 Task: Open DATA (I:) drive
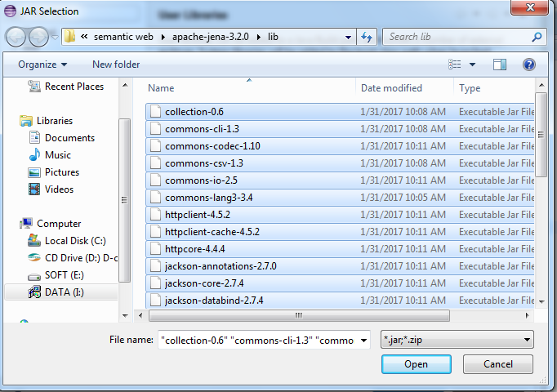point(61,292)
